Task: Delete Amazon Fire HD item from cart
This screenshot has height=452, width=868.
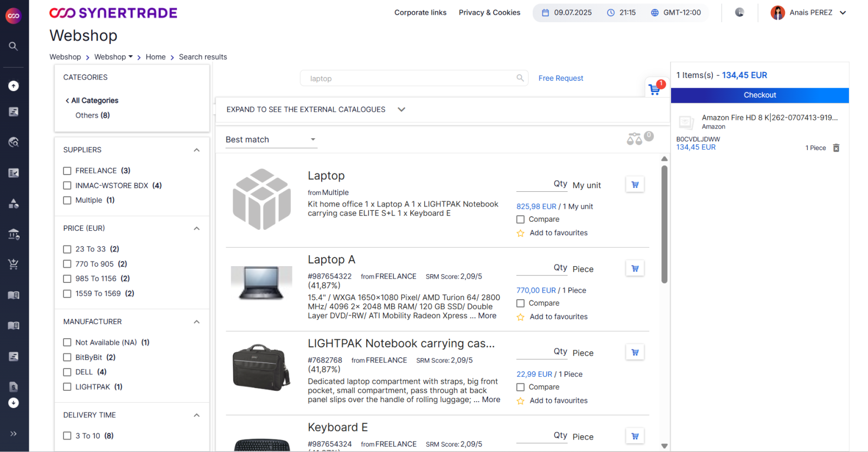Action: click(x=836, y=148)
